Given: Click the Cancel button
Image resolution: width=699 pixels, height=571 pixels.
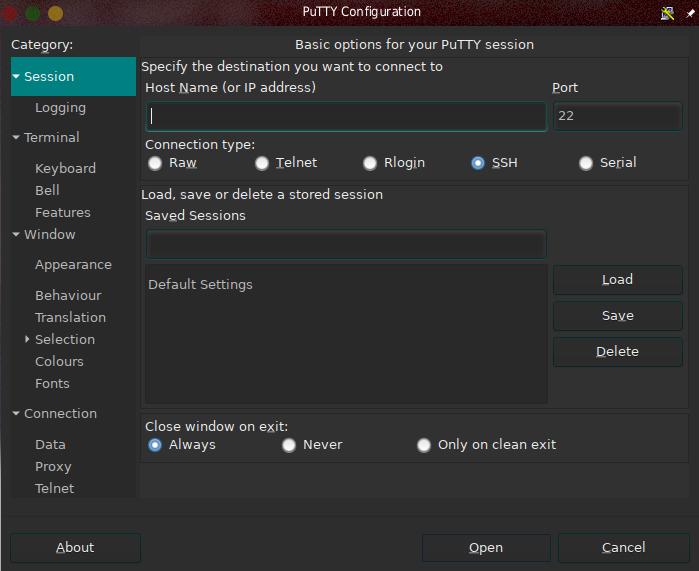Looking at the screenshot, I should point(624,548).
